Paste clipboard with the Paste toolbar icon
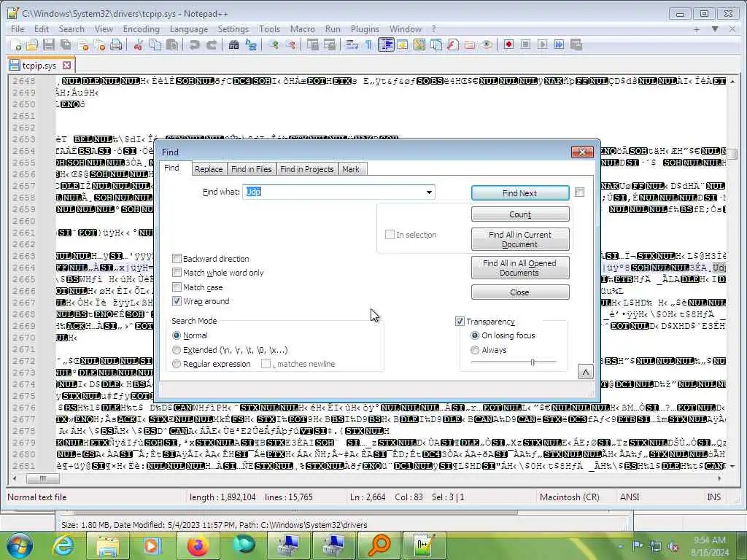The height and width of the screenshot is (560, 747). (172, 44)
